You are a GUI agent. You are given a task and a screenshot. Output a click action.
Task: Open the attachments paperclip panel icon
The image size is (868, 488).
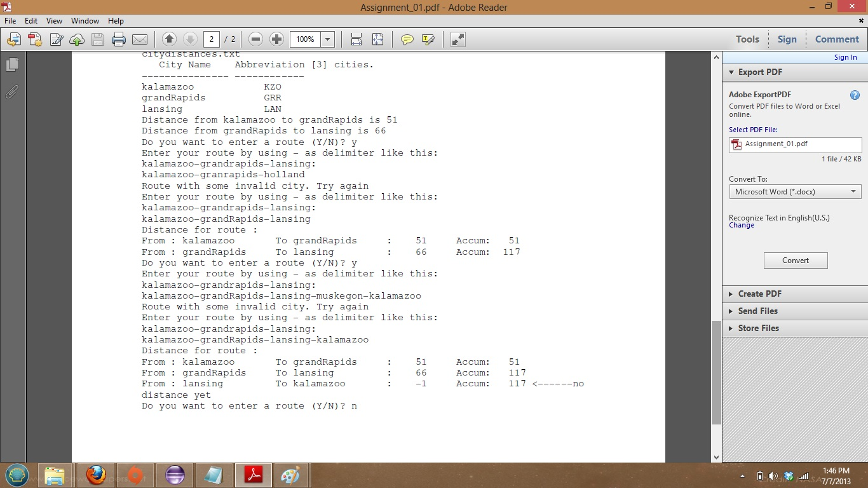click(x=12, y=92)
